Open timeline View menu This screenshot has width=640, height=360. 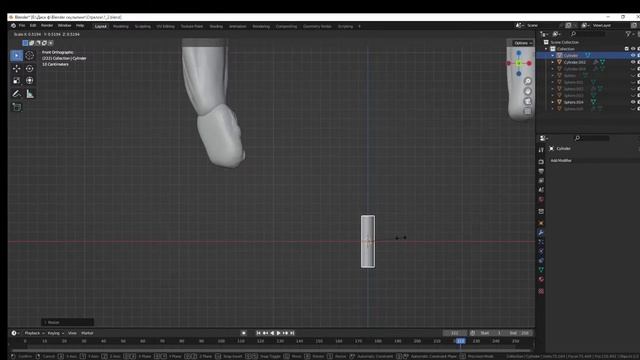point(72,333)
